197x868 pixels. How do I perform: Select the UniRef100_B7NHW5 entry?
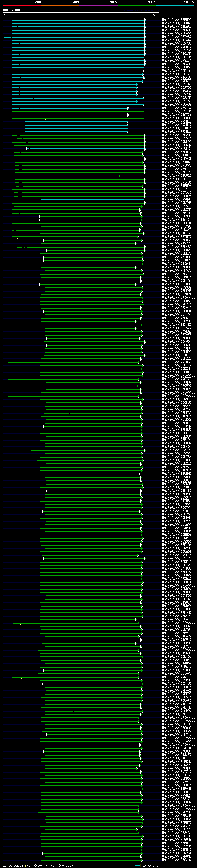tap(177, 430)
